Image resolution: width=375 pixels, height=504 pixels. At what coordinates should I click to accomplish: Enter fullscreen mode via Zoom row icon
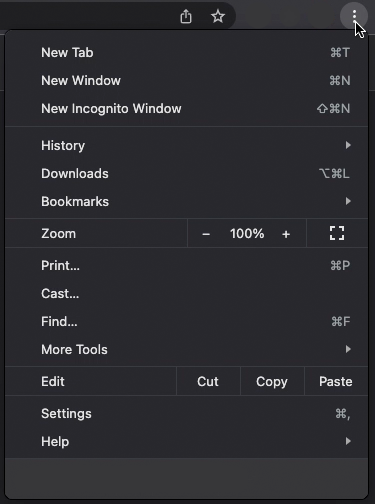pos(337,233)
